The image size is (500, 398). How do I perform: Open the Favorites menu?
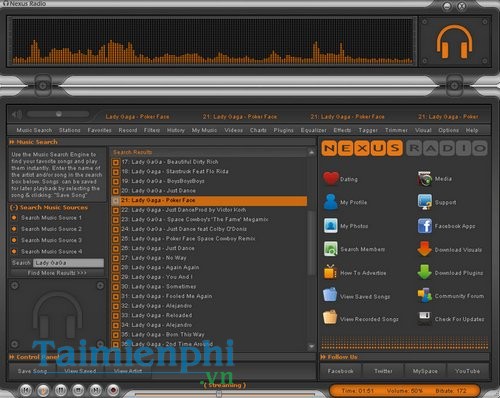point(99,130)
